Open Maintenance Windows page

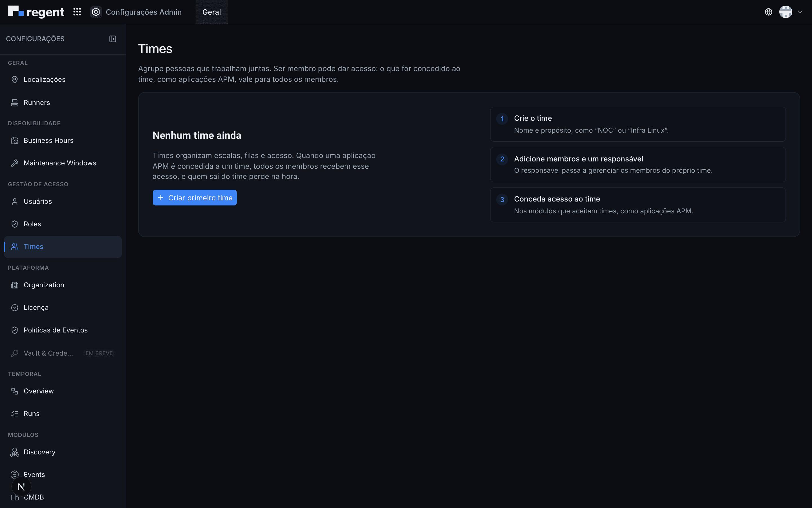pos(63,163)
